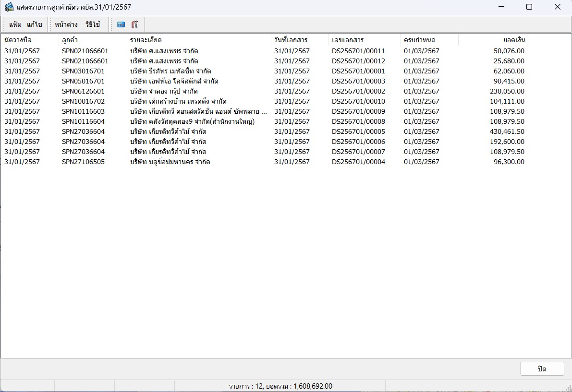
Task: Sort by รายละเอียด column header
Action: (199, 40)
